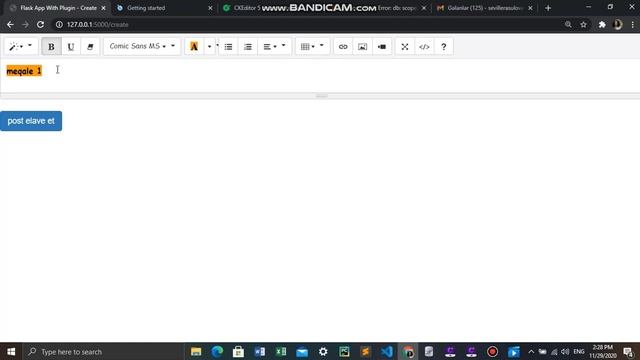This screenshot has width=640, height=360.
Task: Open File Explorer from the taskbar
Action: coord(196,351)
